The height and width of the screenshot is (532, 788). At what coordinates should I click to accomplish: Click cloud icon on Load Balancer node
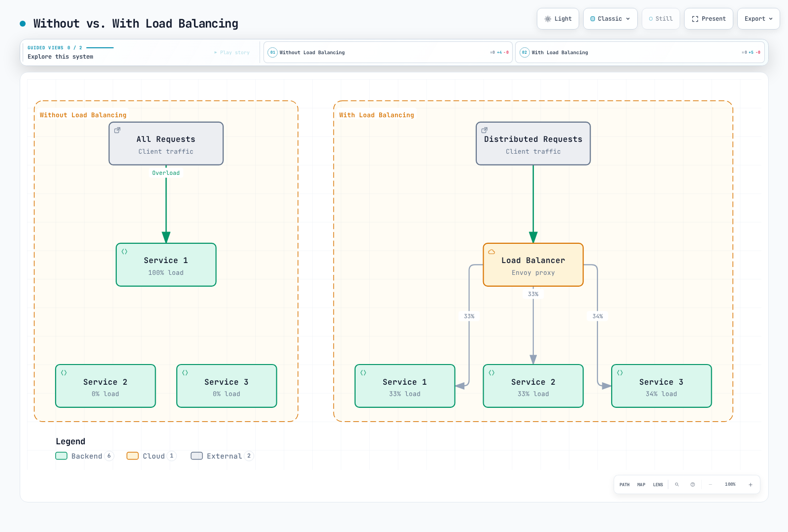coord(492,252)
